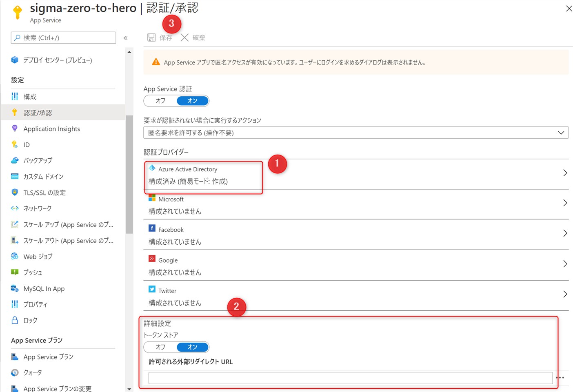Open the プロパティ menu link

tap(36, 304)
